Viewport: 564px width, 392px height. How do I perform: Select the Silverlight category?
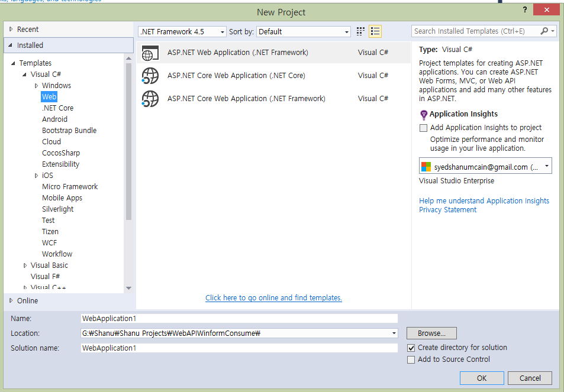click(x=57, y=209)
